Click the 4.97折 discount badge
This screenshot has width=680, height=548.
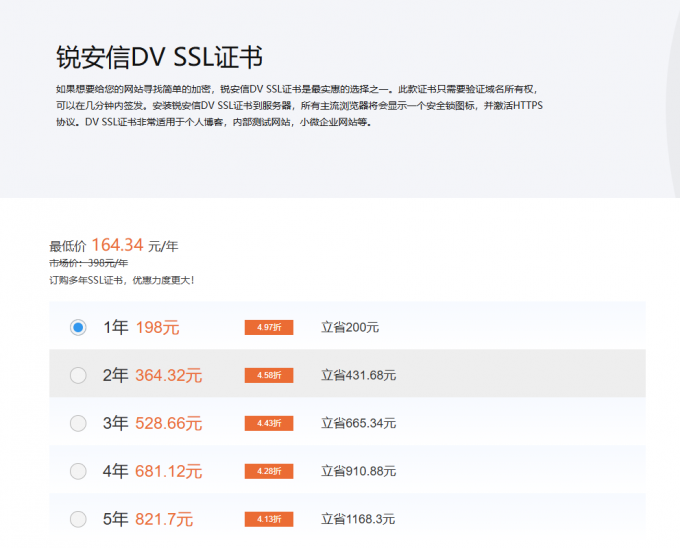pos(269,327)
